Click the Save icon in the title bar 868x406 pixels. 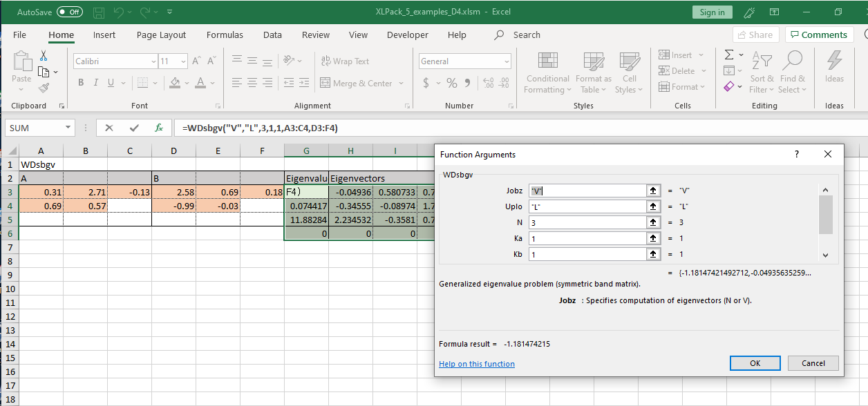coord(98,12)
